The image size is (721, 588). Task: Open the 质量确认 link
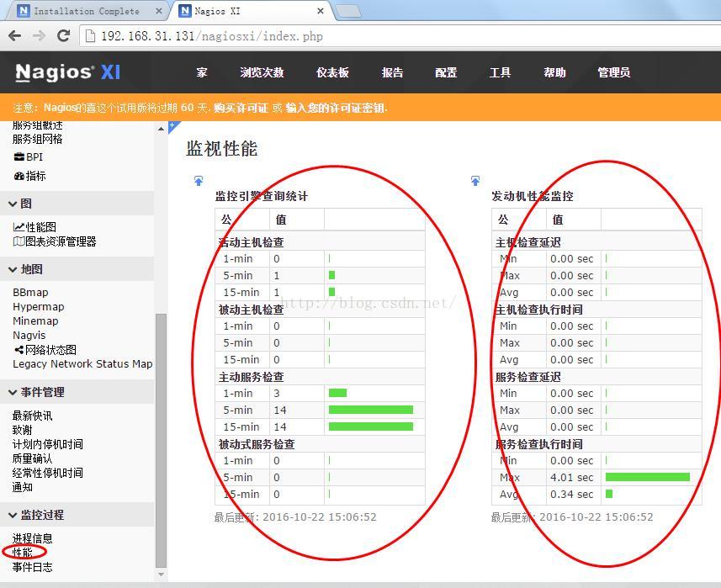click(x=32, y=458)
